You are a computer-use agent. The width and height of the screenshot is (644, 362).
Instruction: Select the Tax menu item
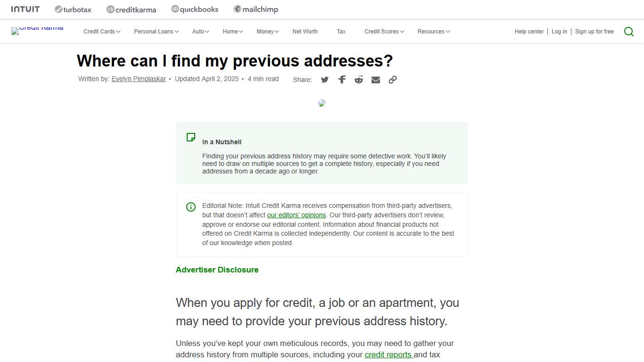(x=341, y=31)
